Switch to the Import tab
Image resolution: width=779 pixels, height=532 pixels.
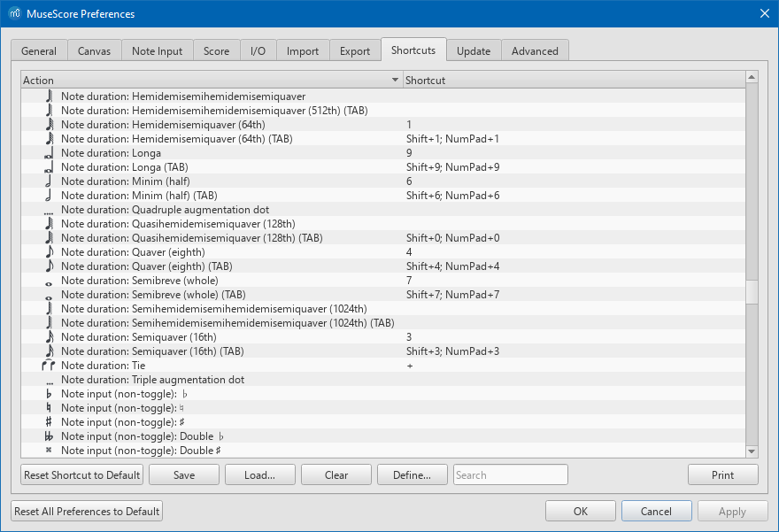pos(303,51)
